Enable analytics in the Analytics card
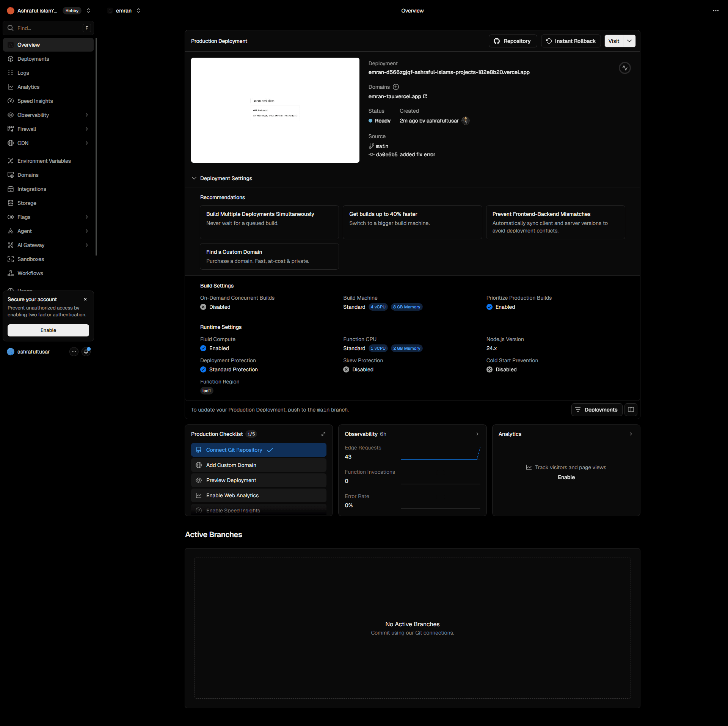 tap(566, 477)
